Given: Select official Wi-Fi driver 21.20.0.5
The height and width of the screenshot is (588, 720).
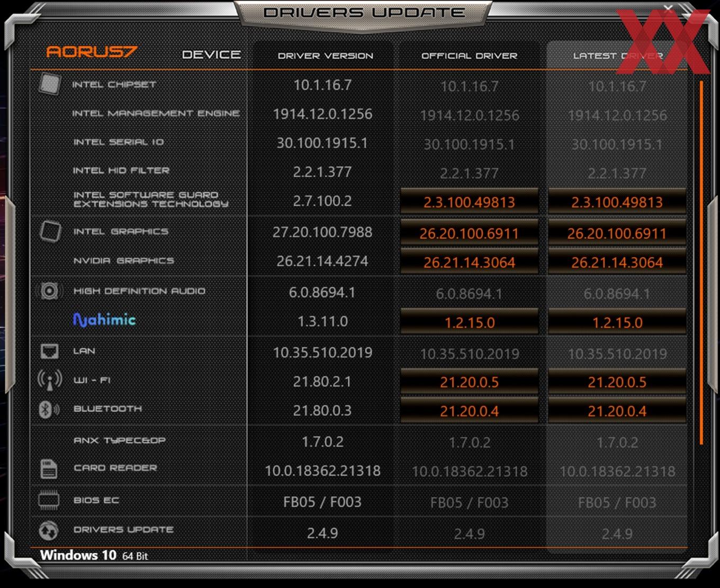Looking at the screenshot, I should click(x=469, y=382).
